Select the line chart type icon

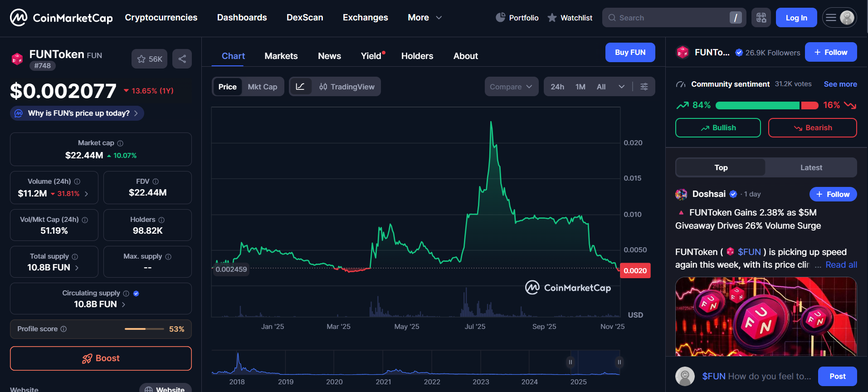pyautogui.click(x=300, y=87)
